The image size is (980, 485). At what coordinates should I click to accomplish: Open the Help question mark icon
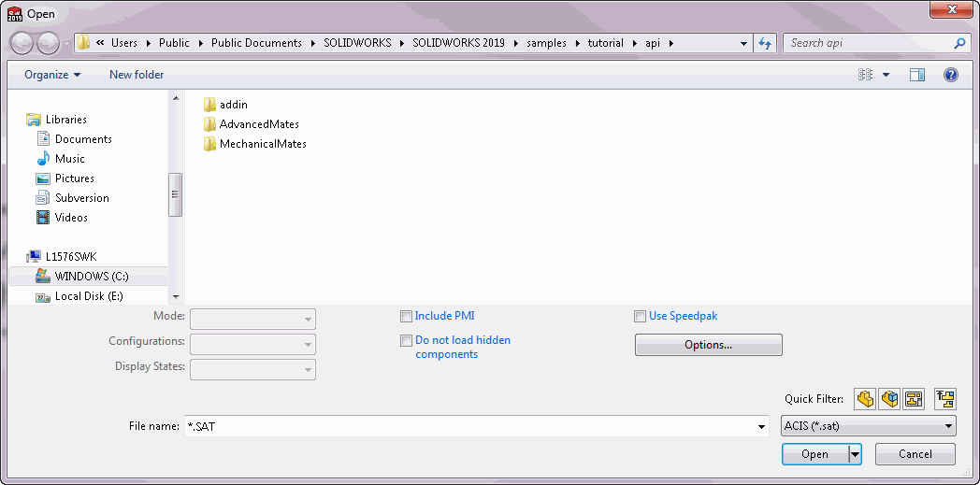pos(951,75)
